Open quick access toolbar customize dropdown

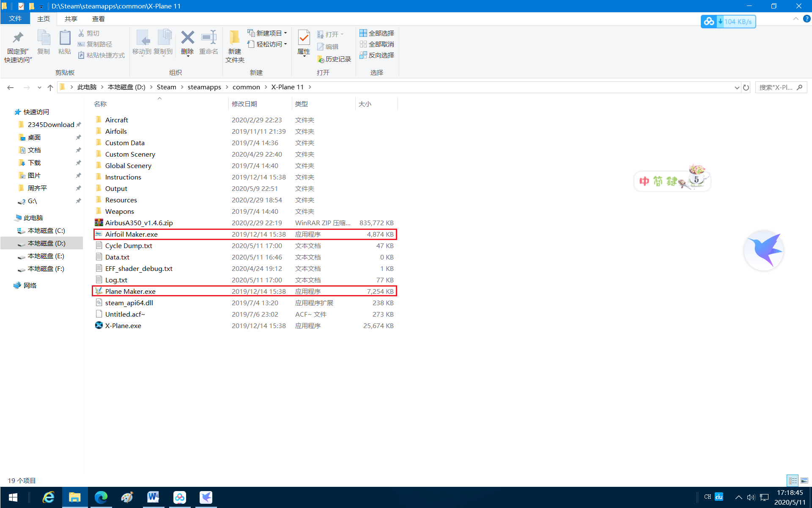pos(41,6)
